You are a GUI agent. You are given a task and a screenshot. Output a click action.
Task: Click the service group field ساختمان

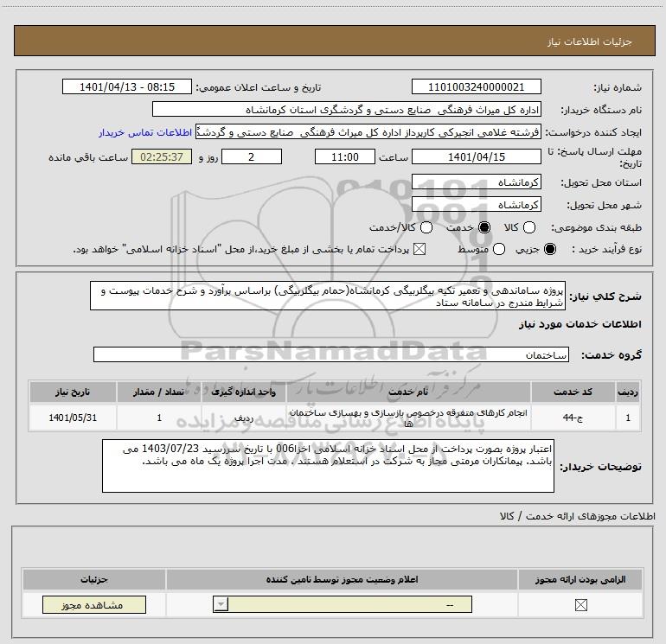pos(331,354)
